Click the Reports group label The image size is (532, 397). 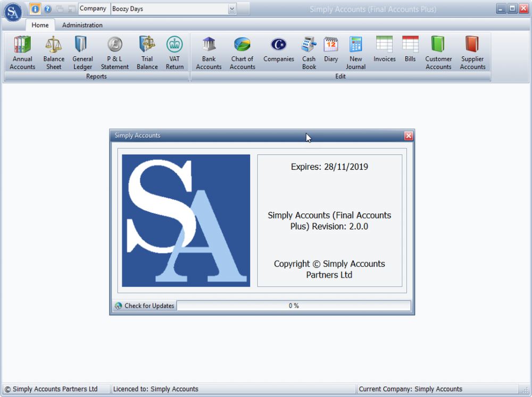(x=96, y=77)
